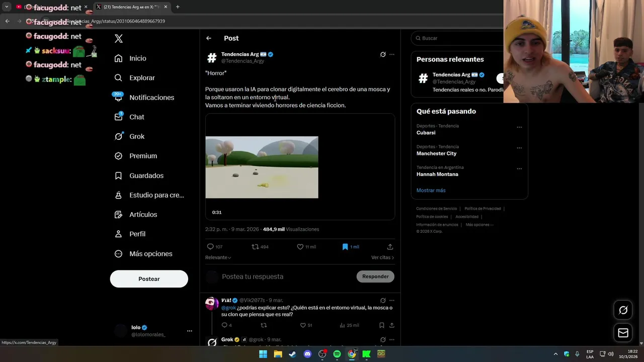Show hidden system tray icons
Screen dimensions: 644x362
click(555, 354)
